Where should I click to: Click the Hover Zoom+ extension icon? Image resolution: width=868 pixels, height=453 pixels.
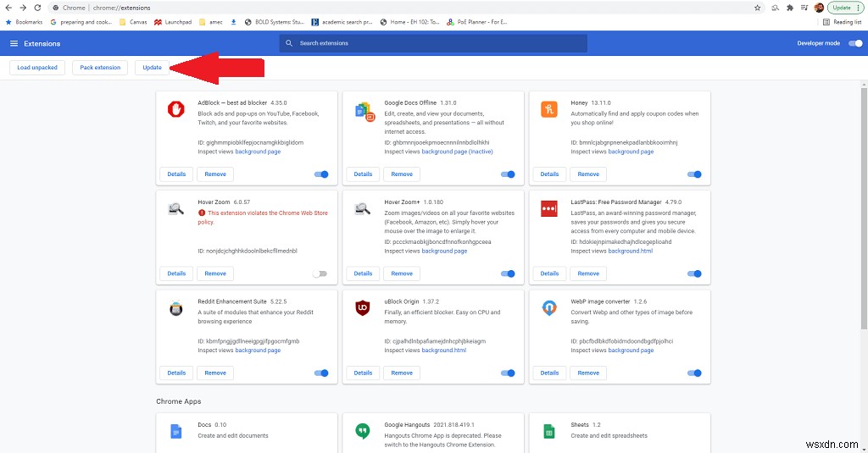click(x=363, y=209)
